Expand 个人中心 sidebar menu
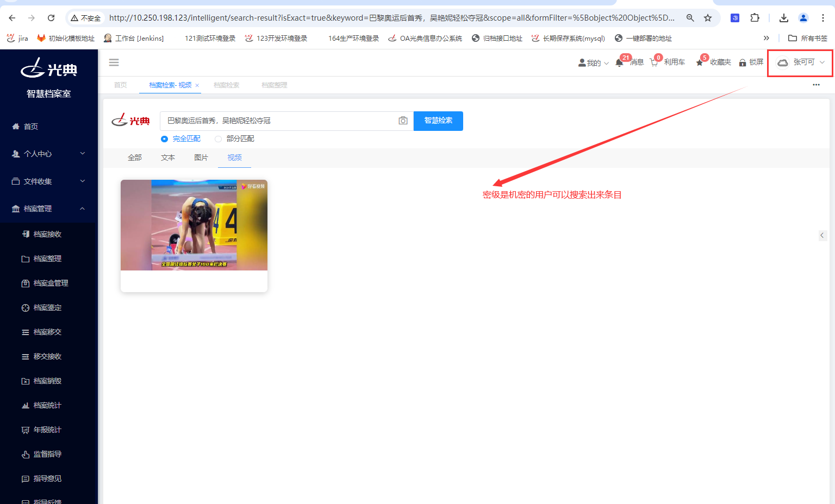835x504 pixels. pyautogui.click(x=49, y=154)
